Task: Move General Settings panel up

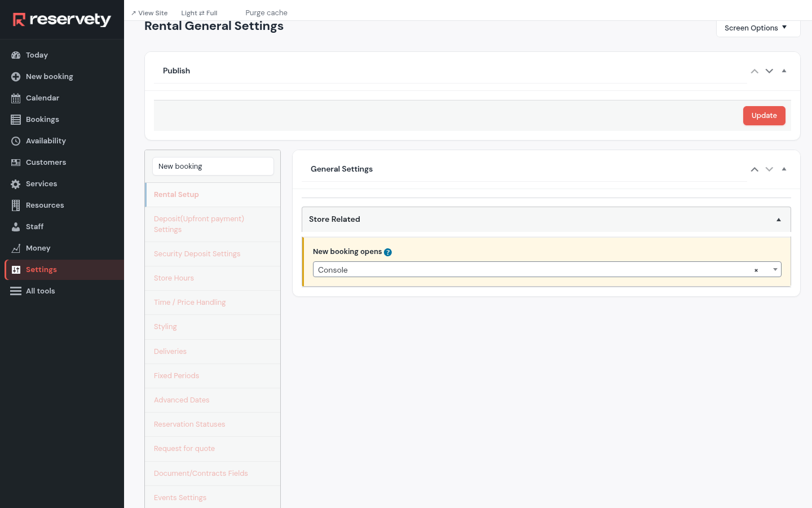Action: coord(754,169)
